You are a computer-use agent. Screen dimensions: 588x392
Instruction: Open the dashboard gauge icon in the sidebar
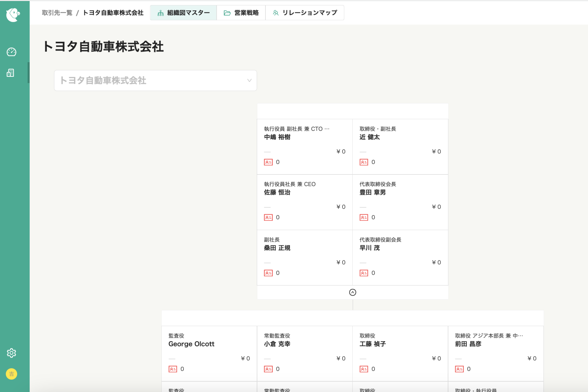[x=12, y=52]
